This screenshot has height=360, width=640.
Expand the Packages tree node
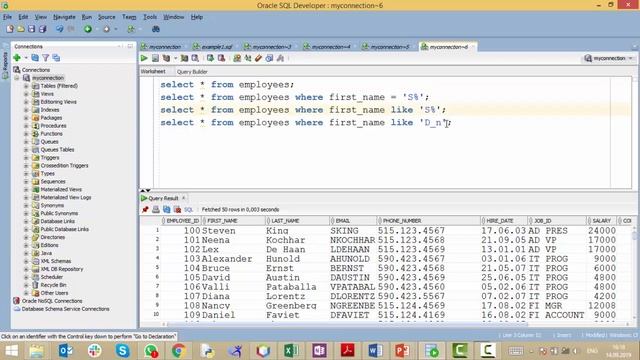point(26,118)
